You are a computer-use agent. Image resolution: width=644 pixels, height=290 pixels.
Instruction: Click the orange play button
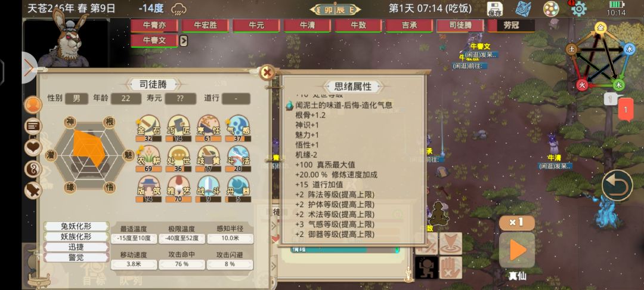(516, 250)
